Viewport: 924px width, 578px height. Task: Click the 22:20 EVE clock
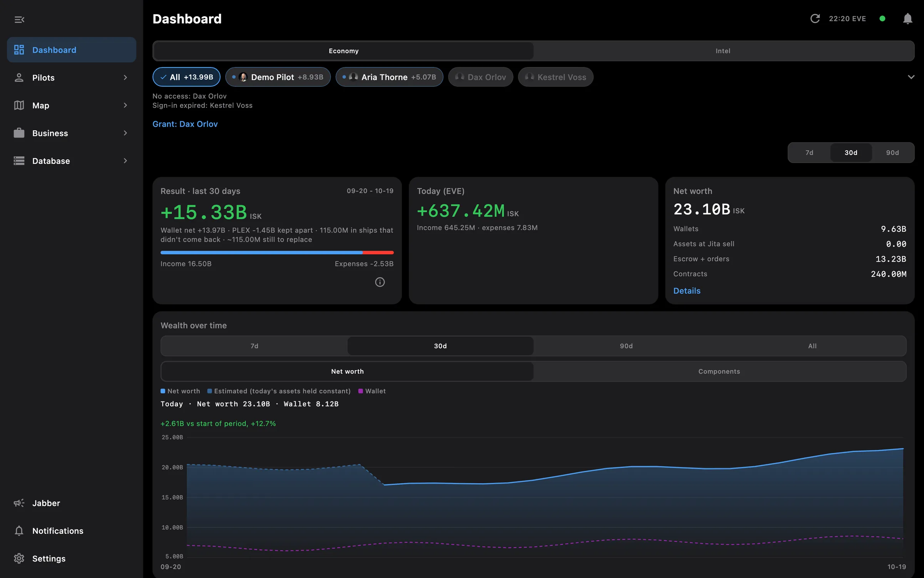coord(847,18)
